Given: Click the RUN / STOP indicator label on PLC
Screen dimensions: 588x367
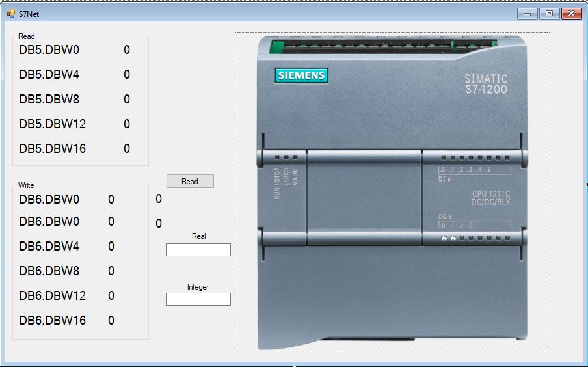Looking at the screenshot, I should [x=277, y=183].
